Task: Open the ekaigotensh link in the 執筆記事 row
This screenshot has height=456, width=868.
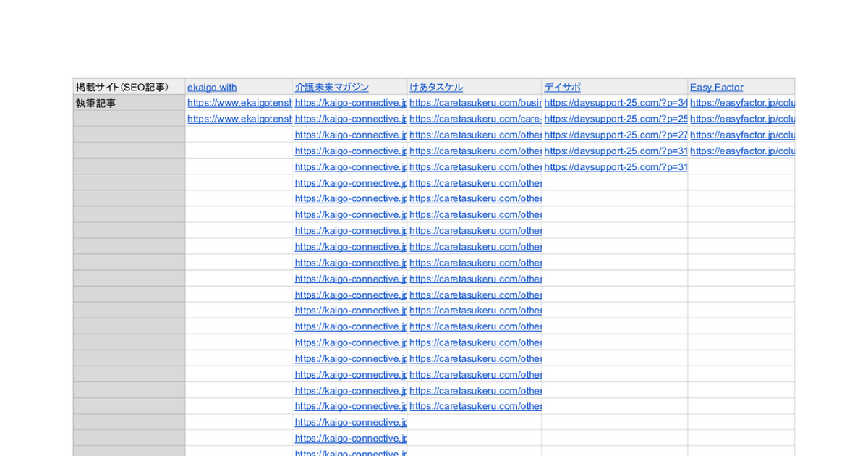Action: (x=239, y=103)
